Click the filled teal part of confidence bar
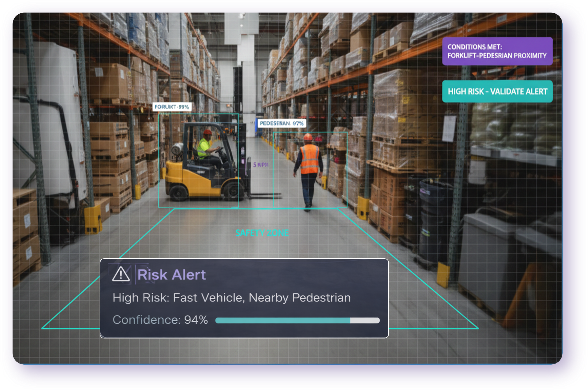 pyautogui.click(x=282, y=320)
